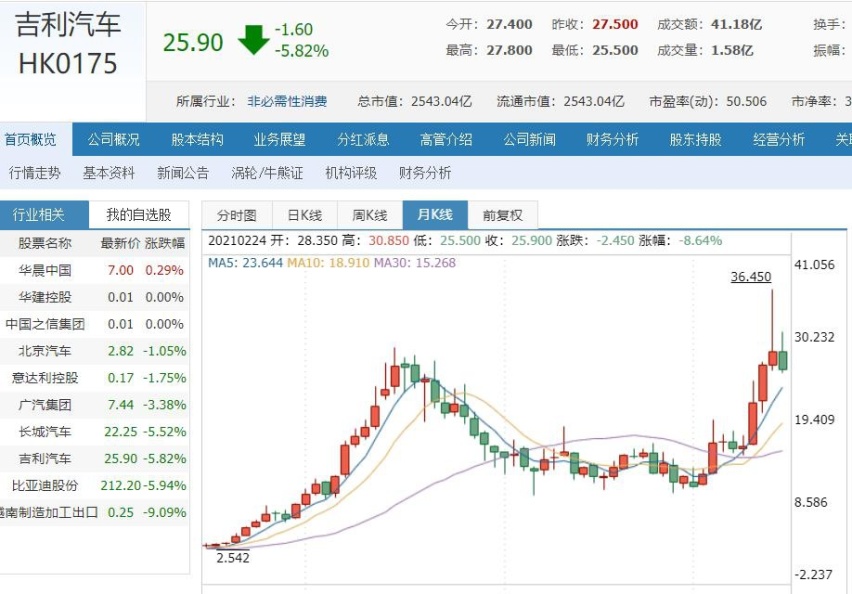Show the 分时图 chart
This screenshot has height=594, width=852.
coord(237,216)
